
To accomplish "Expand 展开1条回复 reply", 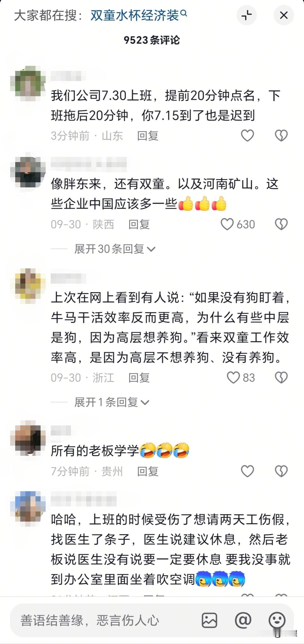I will 112,402.
